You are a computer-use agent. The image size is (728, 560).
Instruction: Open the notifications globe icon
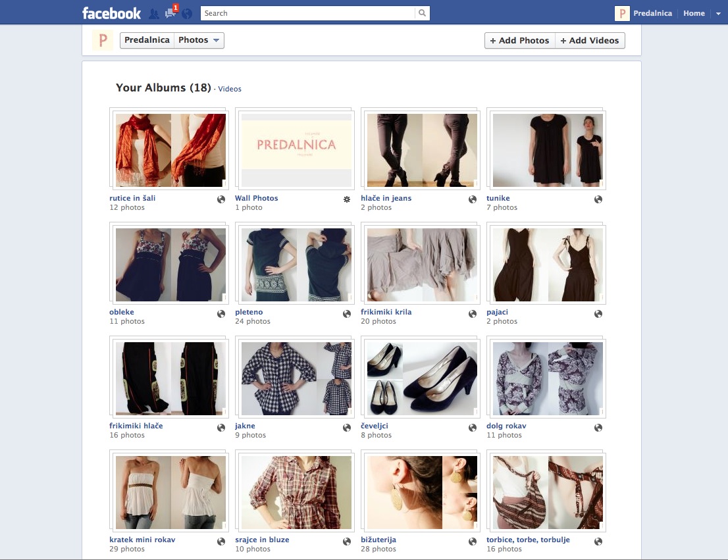click(x=187, y=13)
